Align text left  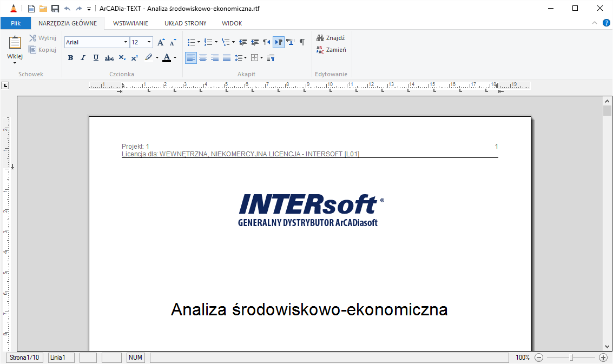pyautogui.click(x=191, y=58)
